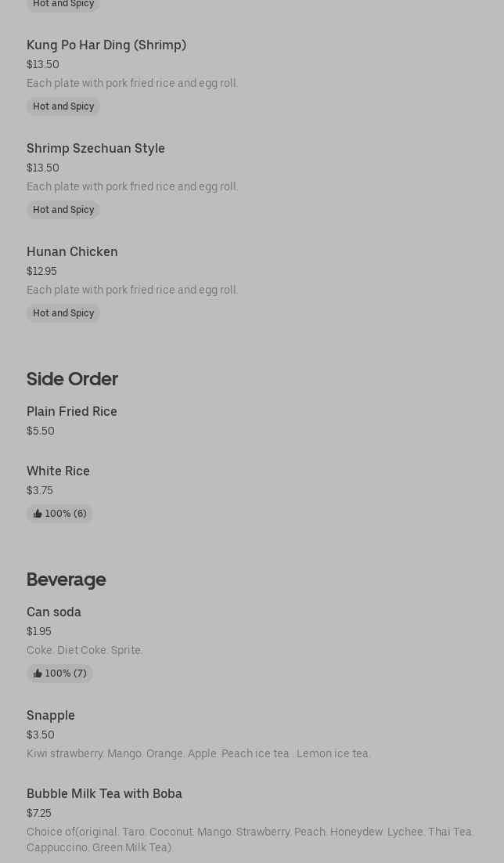Pick the Snapple beverage
Image resolution: width=504 pixels, height=863 pixels.
click(x=51, y=715)
